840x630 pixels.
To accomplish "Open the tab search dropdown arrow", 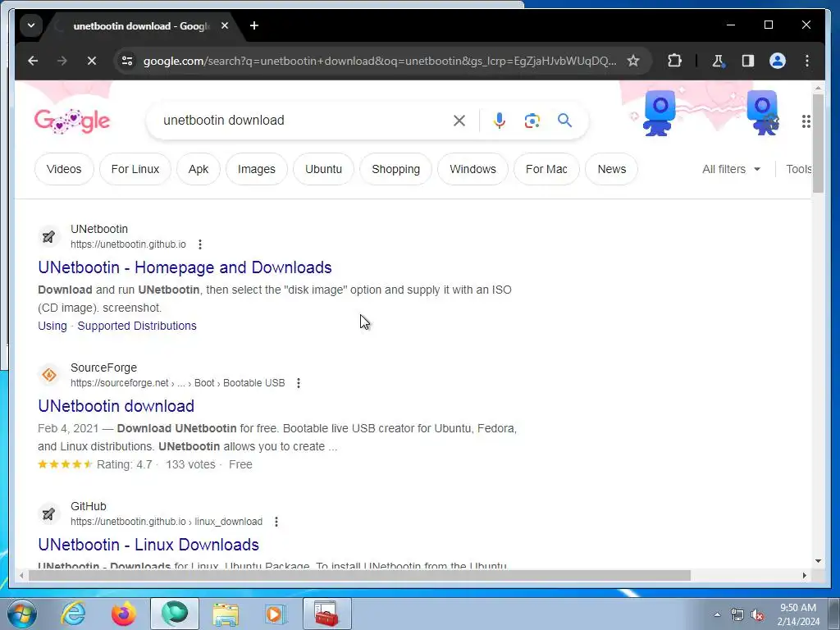I will [31, 25].
